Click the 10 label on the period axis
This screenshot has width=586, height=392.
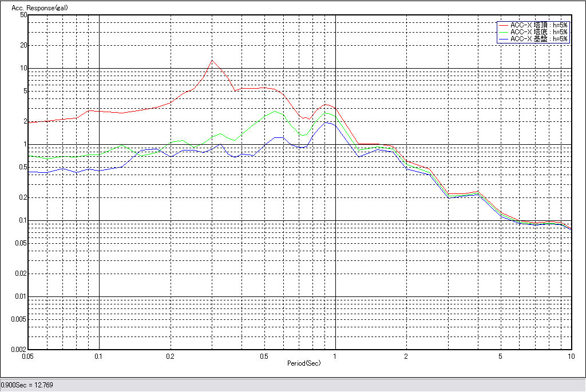[x=571, y=356]
